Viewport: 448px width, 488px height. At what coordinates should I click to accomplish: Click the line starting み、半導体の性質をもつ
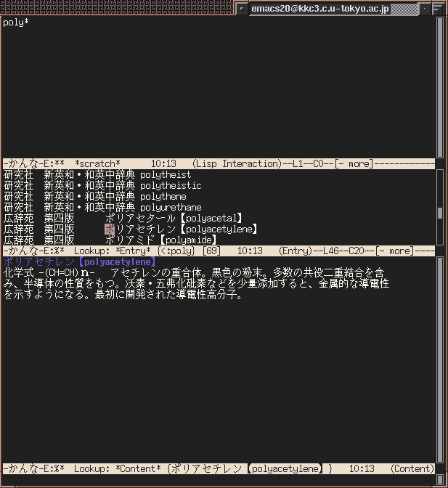(196, 283)
